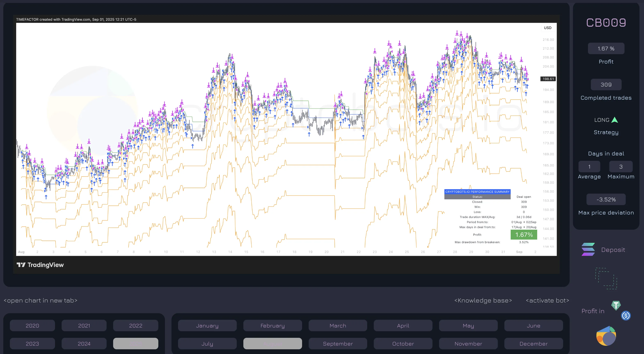Click the green LONG strategy arrow
This screenshot has height=354, width=644.
coord(614,120)
